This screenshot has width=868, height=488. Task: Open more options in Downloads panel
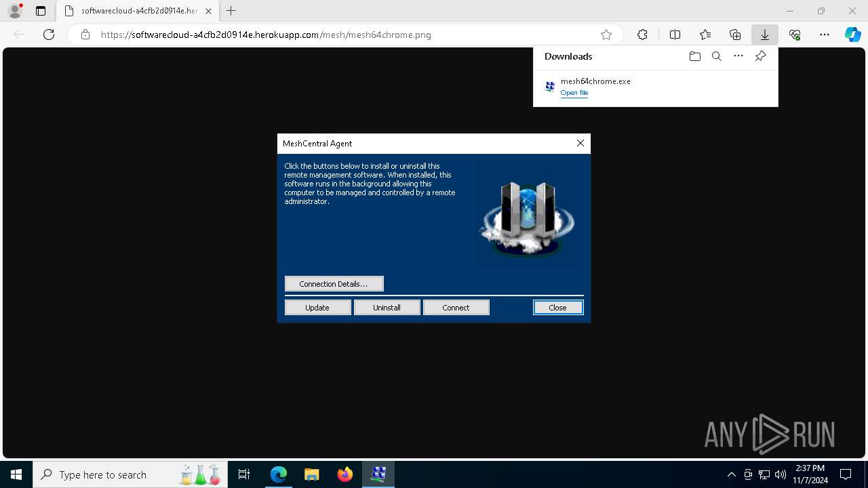point(738,56)
